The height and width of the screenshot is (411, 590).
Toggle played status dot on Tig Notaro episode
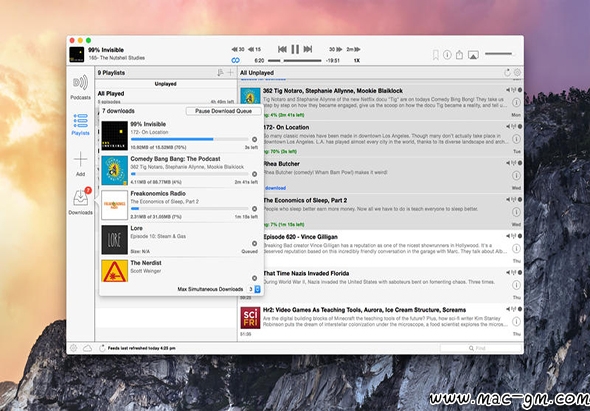(x=520, y=90)
